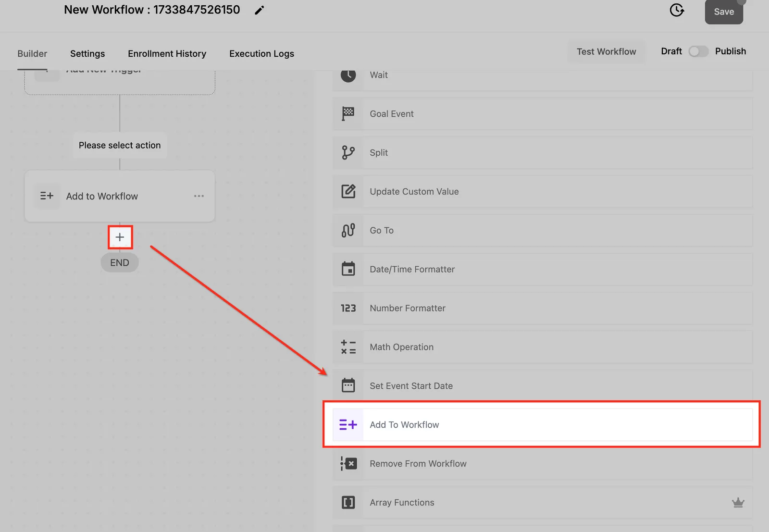769x532 pixels.
Task: Open the version history clock icon
Action: [x=677, y=10]
